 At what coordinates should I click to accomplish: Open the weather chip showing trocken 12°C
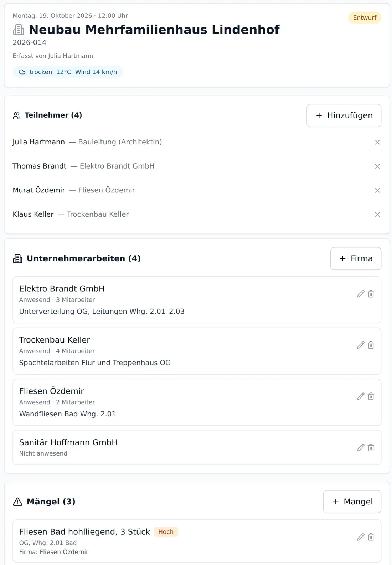[68, 72]
